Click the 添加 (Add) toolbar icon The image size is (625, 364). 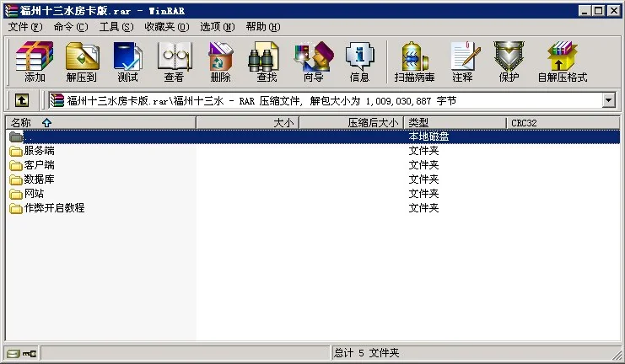click(x=35, y=62)
